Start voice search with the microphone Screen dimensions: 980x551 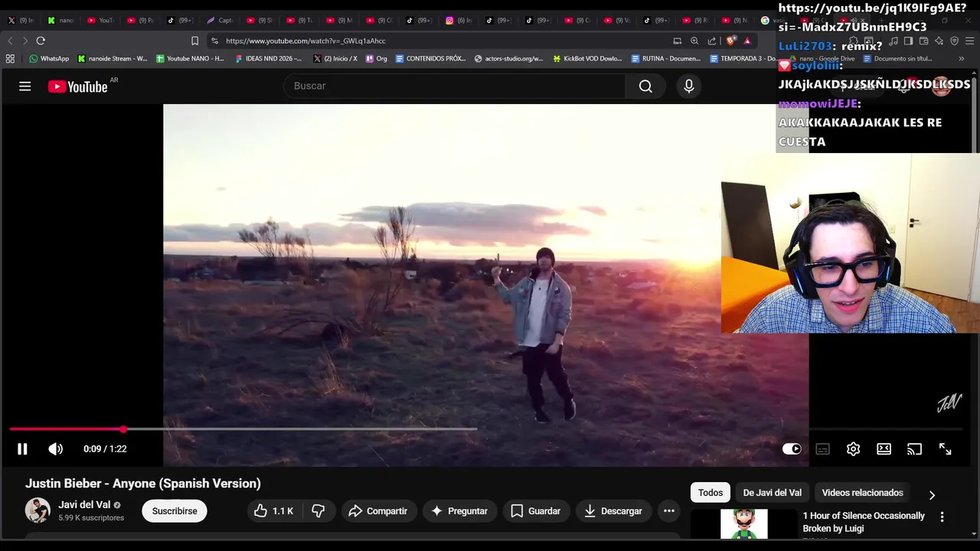[x=689, y=86]
